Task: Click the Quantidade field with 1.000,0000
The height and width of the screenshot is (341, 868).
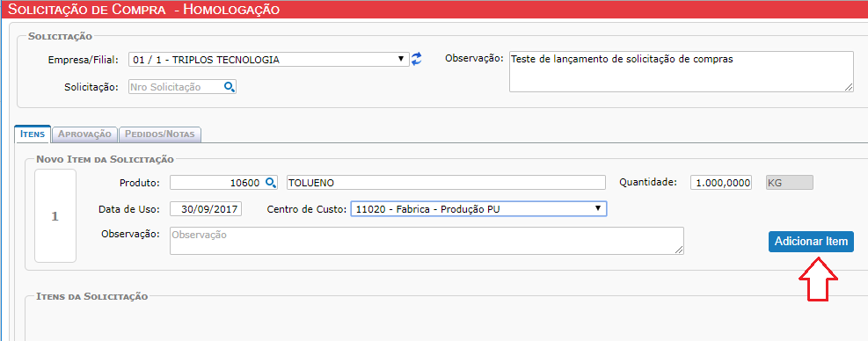Action: tap(721, 183)
